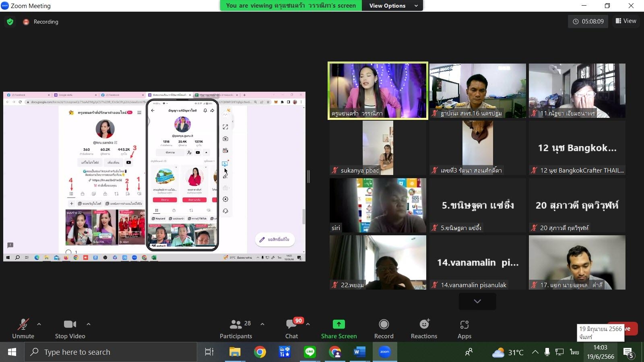Stop the video camera
644x362 pixels.
click(x=70, y=329)
